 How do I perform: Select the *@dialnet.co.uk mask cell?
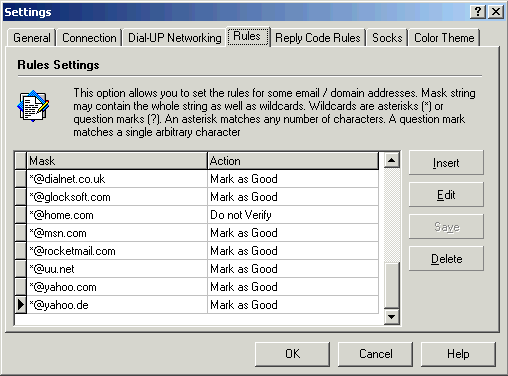pos(117,179)
